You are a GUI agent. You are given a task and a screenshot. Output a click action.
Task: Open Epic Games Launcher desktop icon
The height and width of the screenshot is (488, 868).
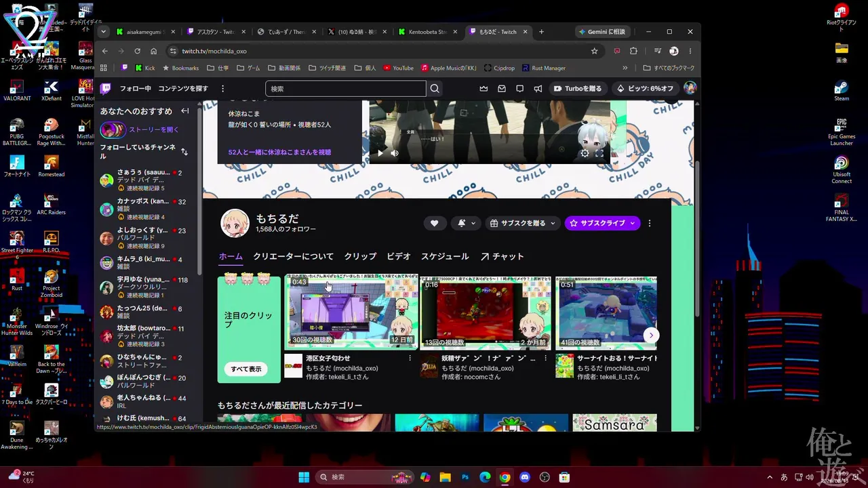(x=842, y=132)
